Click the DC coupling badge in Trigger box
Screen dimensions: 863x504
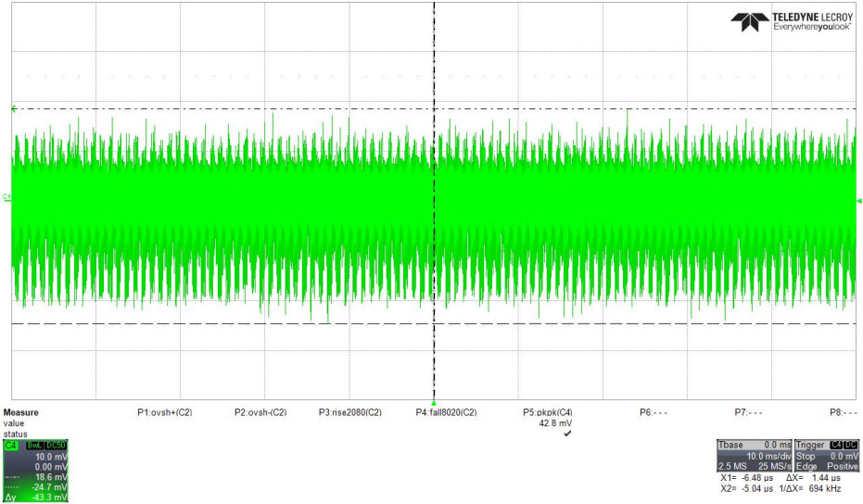pos(850,445)
